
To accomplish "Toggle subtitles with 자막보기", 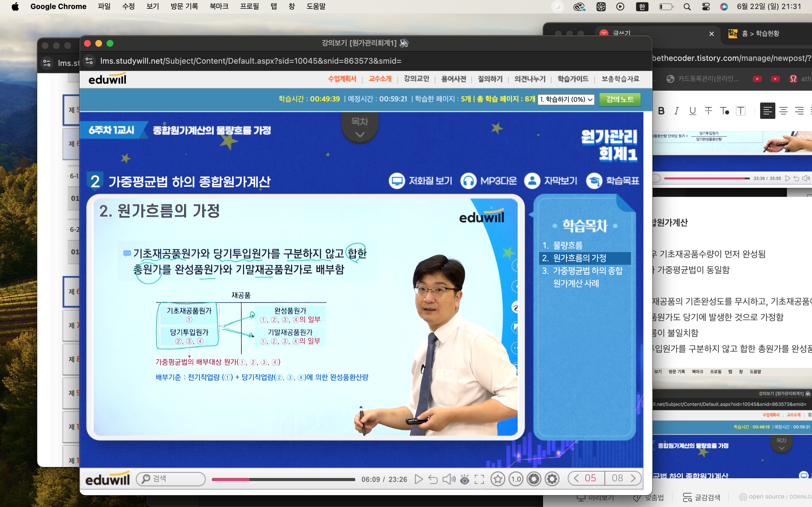I will pos(551,181).
